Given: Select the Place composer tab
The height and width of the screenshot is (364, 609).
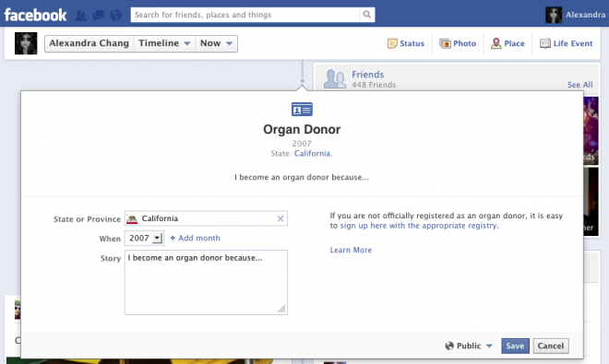Looking at the screenshot, I should click(507, 43).
